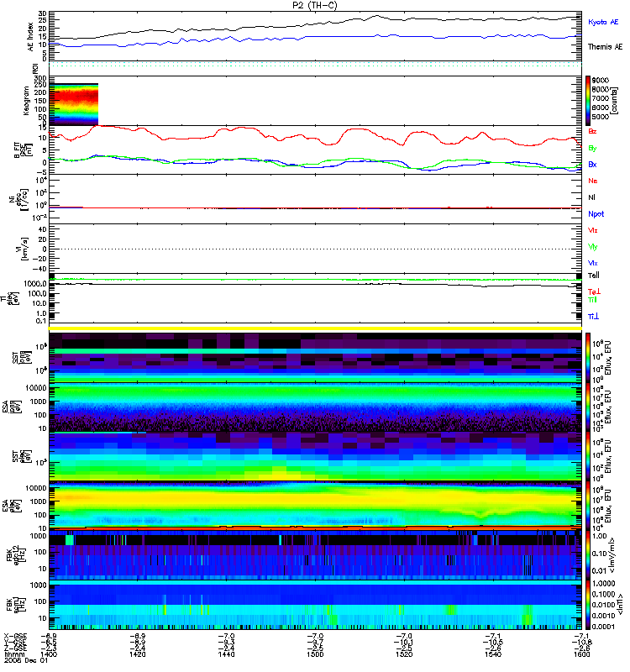Click the FBK scm nT color bar
Image resolution: width=630 pixels, height=672 pixels.
(x=588, y=606)
